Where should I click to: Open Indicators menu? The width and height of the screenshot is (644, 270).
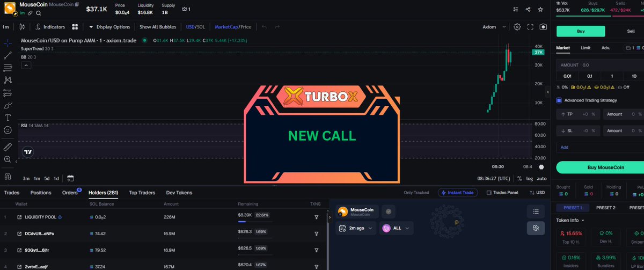50,27
